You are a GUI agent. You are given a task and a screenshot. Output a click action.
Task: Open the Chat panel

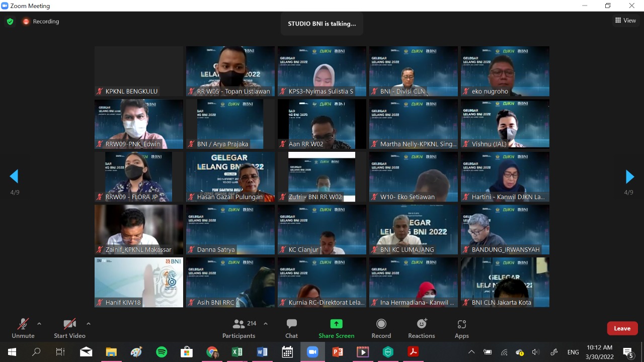click(291, 328)
